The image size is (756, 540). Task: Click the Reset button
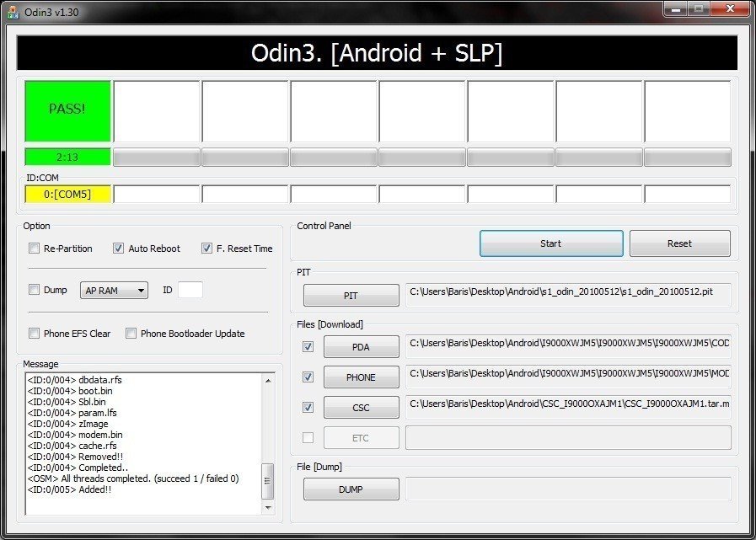click(x=680, y=243)
